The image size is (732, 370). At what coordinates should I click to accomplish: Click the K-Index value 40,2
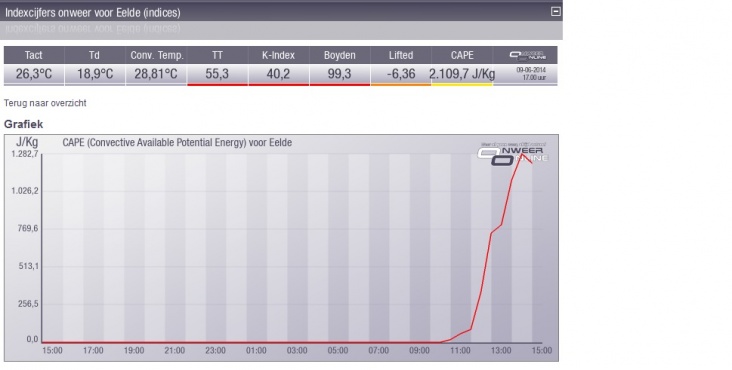278,74
